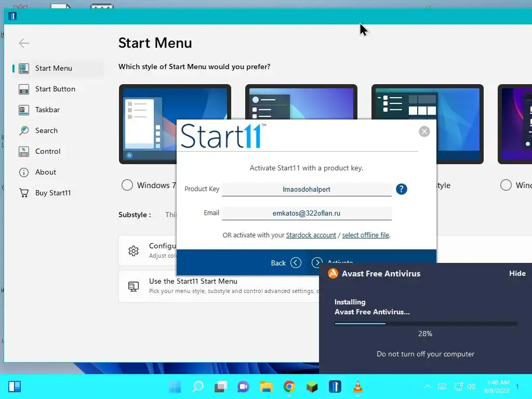Go back with the settings arrow
Viewport: 532px width, 399px height.
[24, 43]
